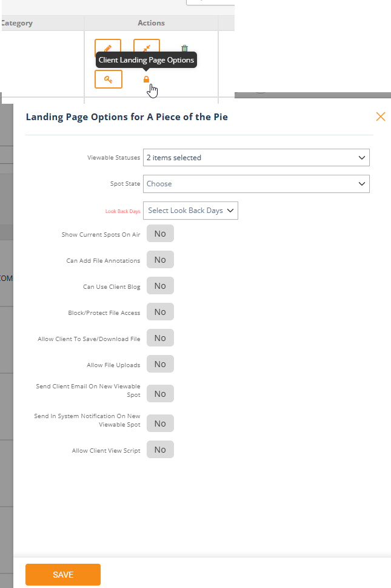
Task: Click the orange SAVE button
Action: 63,575
